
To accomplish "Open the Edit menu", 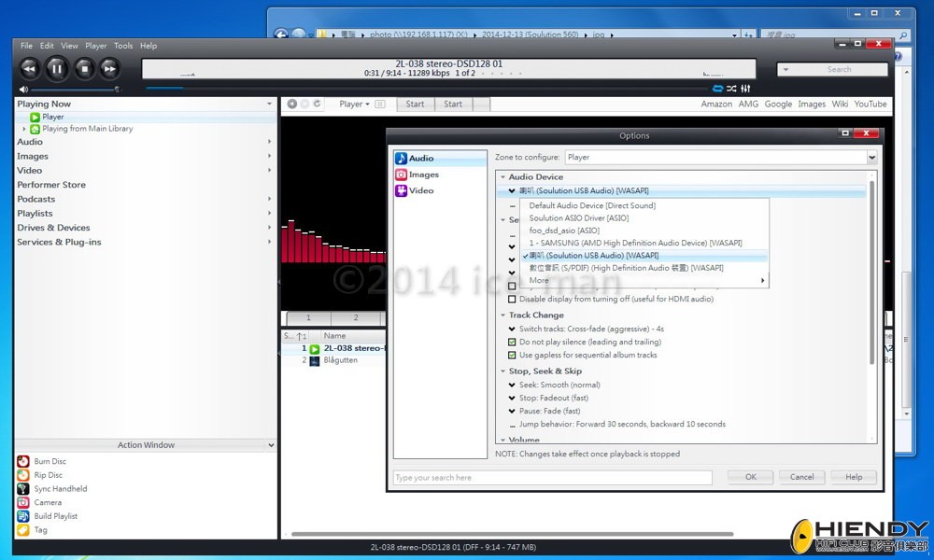I will [47, 46].
